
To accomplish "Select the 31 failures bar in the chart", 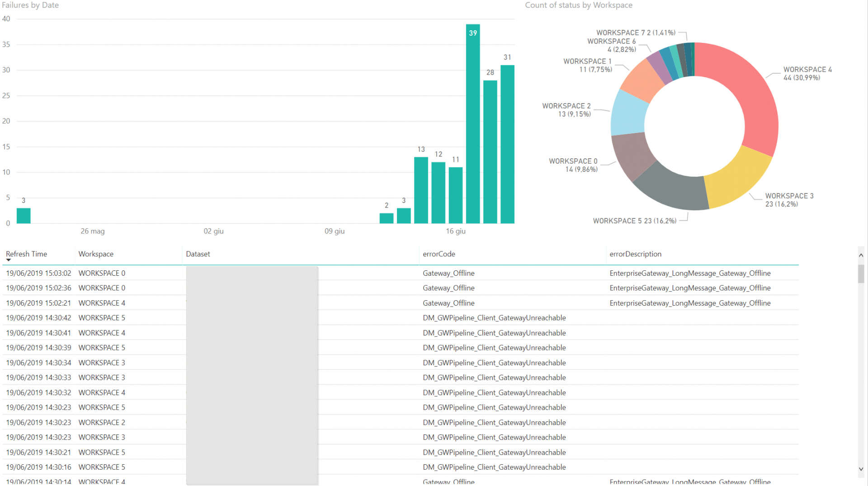I will pos(507,145).
